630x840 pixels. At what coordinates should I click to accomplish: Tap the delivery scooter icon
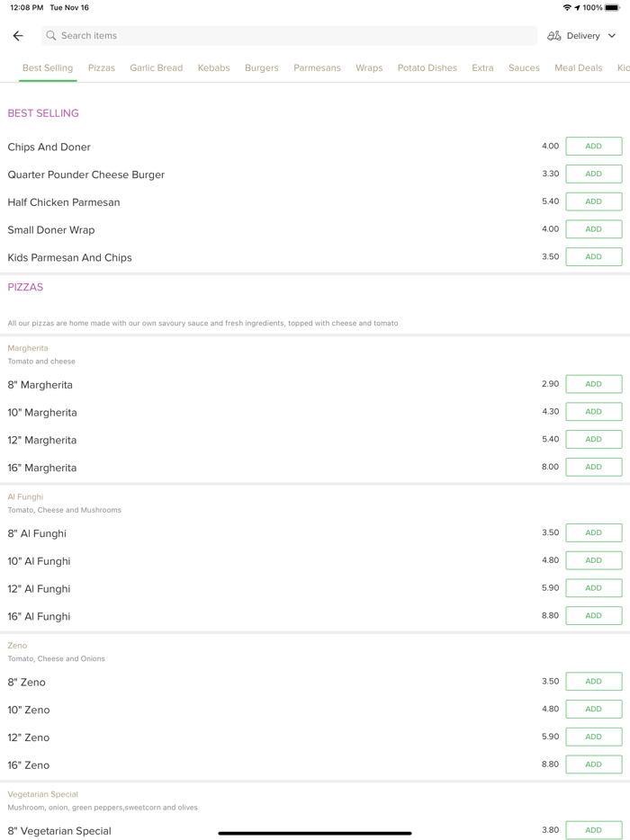pos(554,36)
